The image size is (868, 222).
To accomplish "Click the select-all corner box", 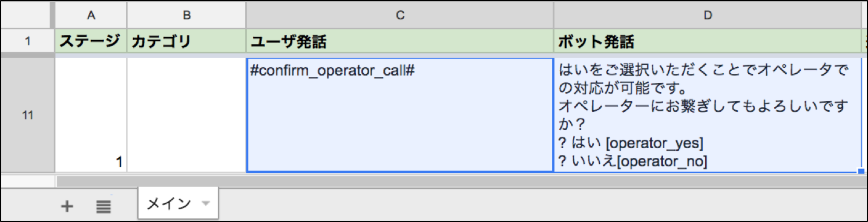I will [27, 16].
